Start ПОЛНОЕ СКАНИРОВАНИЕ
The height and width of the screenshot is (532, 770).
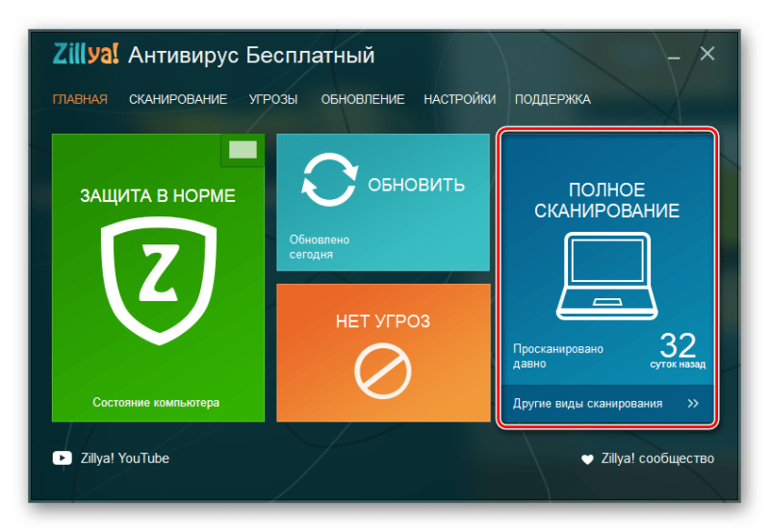point(607,200)
